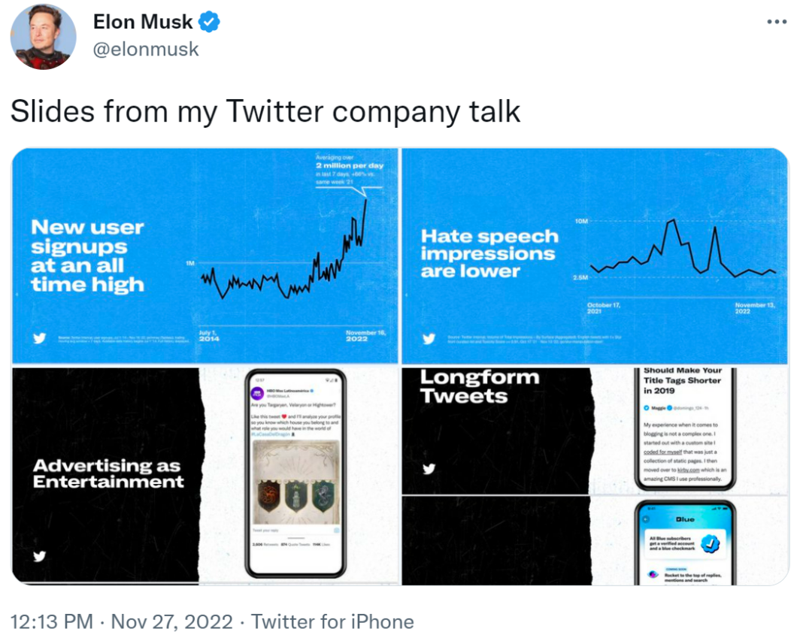The width and height of the screenshot is (812, 644).
Task: Open the 12:13 PM tweet timestamp
Action: coord(51,622)
